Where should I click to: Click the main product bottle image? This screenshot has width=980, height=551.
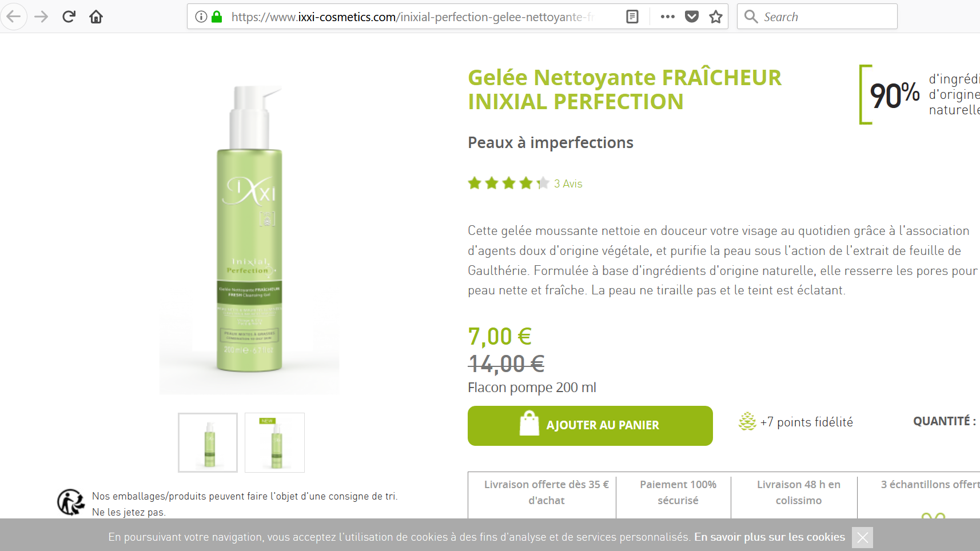pos(249,229)
